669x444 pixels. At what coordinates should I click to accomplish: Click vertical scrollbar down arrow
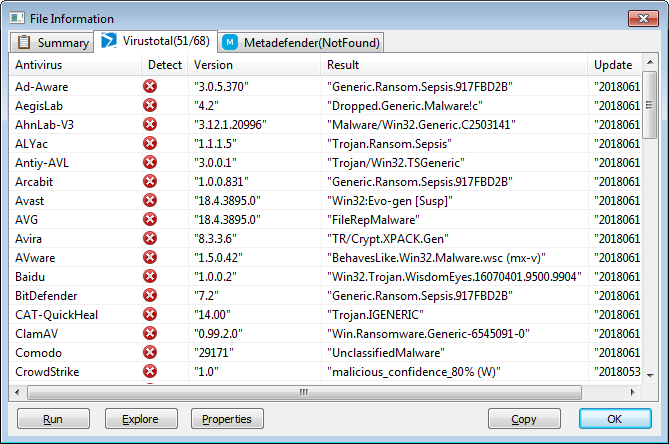tap(650, 375)
